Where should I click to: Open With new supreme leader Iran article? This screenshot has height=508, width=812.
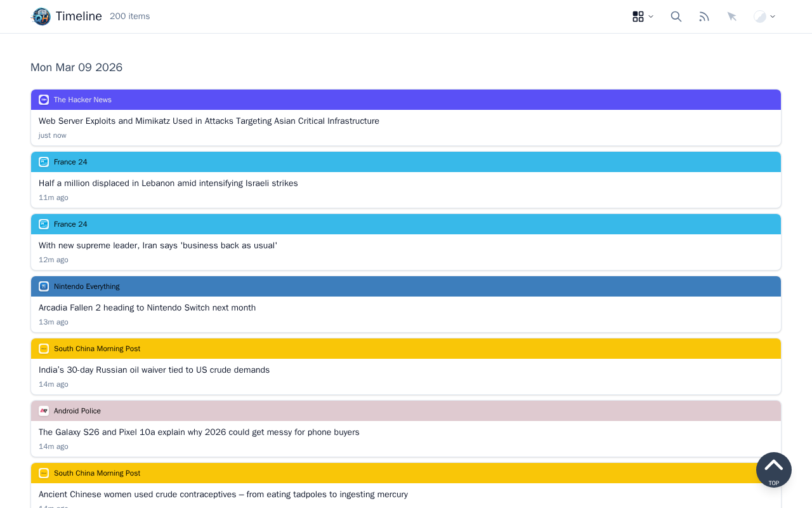[158, 246]
